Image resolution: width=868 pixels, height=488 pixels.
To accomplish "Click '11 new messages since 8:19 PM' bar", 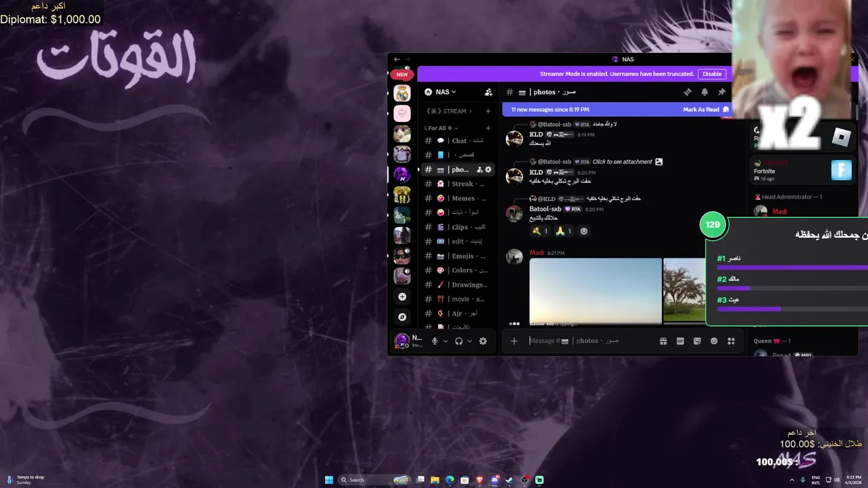I will click(550, 109).
